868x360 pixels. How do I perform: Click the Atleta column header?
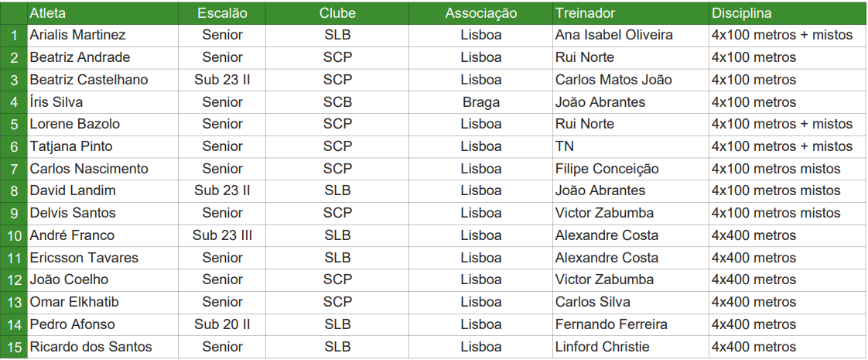click(x=48, y=13)
